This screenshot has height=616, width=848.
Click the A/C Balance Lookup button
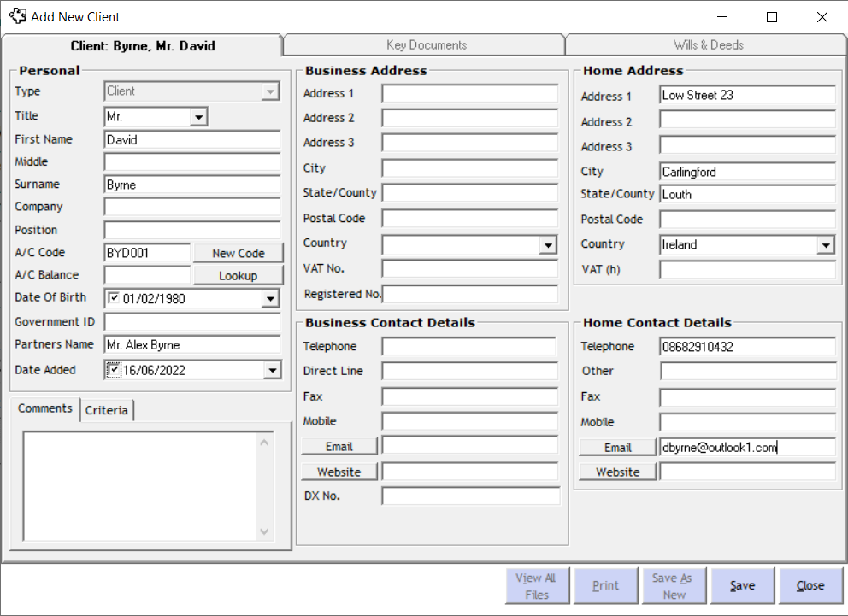tap(238, 276)
